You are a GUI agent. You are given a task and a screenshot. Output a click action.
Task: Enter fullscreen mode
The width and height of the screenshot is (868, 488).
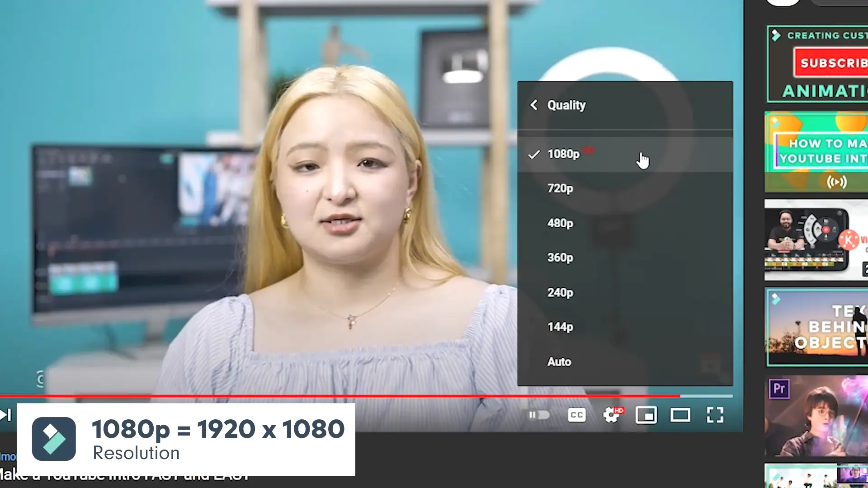[715, 415]
